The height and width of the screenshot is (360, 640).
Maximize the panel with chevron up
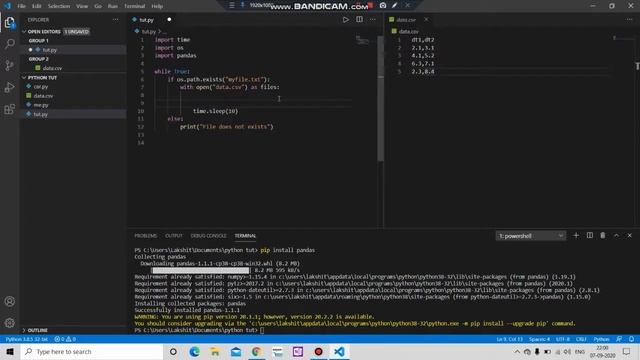pos(616,236)
